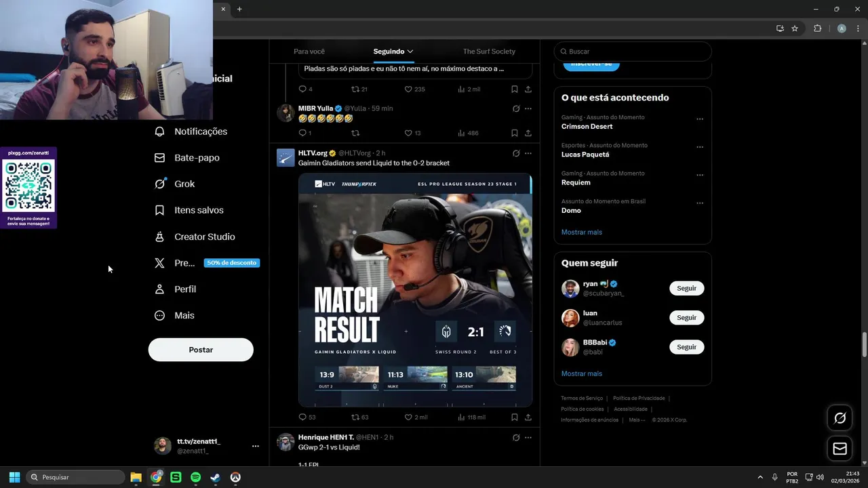The image size is (868, 488).
Task: Open a new Chrome tab
Action: [x=239, y=9]
